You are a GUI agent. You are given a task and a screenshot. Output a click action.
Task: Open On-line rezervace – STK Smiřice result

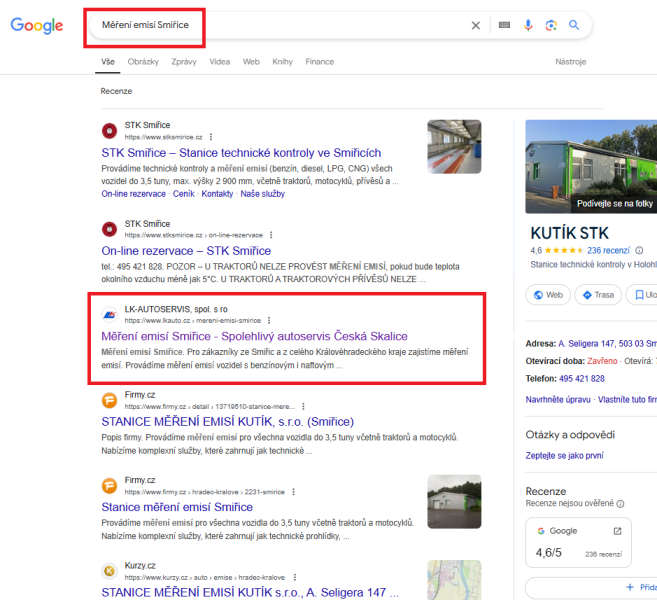186,251
